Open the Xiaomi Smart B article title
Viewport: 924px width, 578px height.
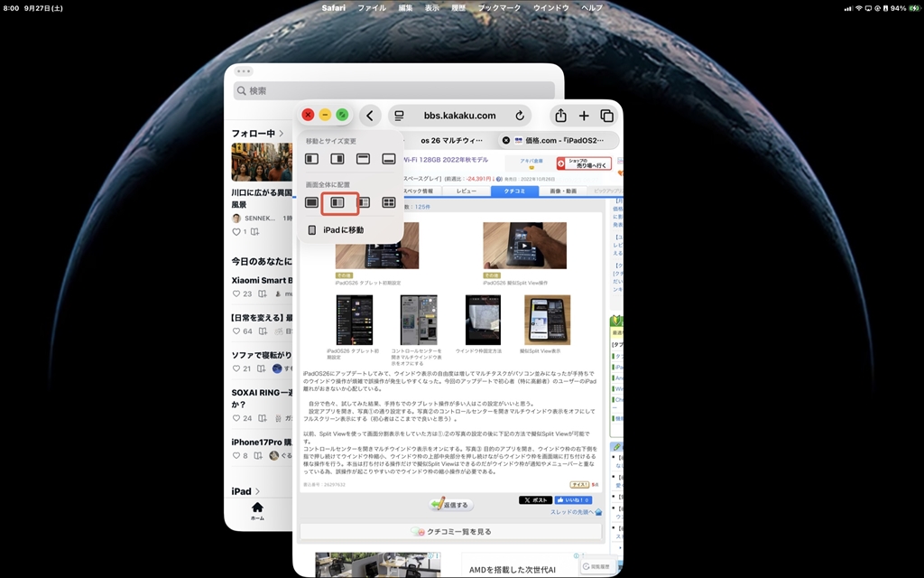[262, 280]
